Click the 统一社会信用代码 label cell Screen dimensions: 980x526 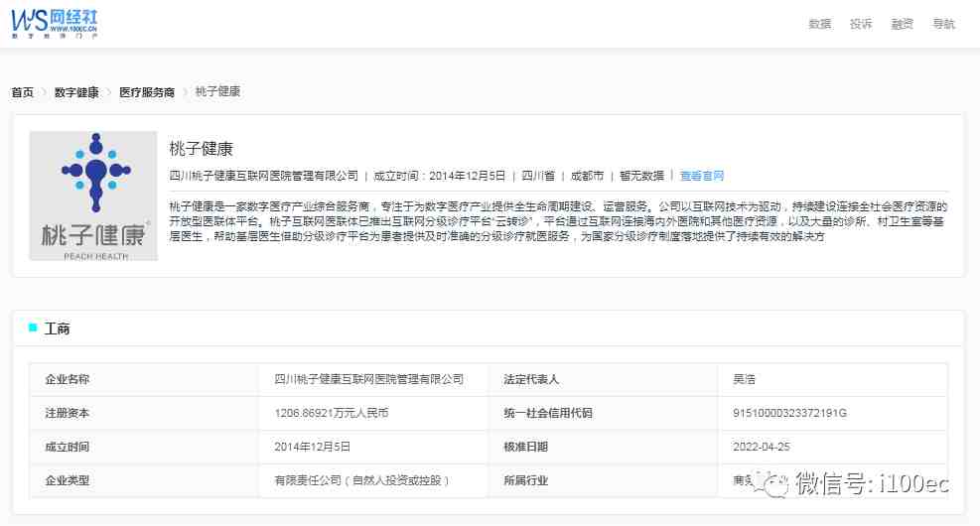pos(603,413)
